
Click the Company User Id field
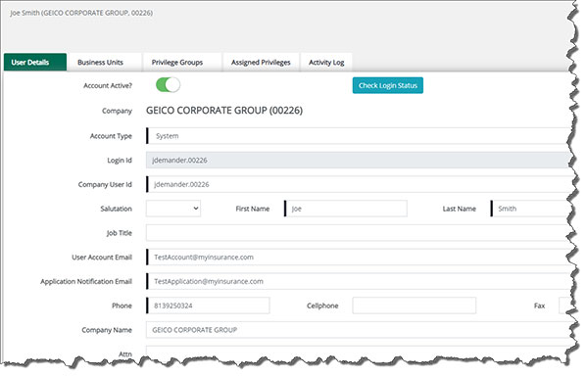[358, 184]
